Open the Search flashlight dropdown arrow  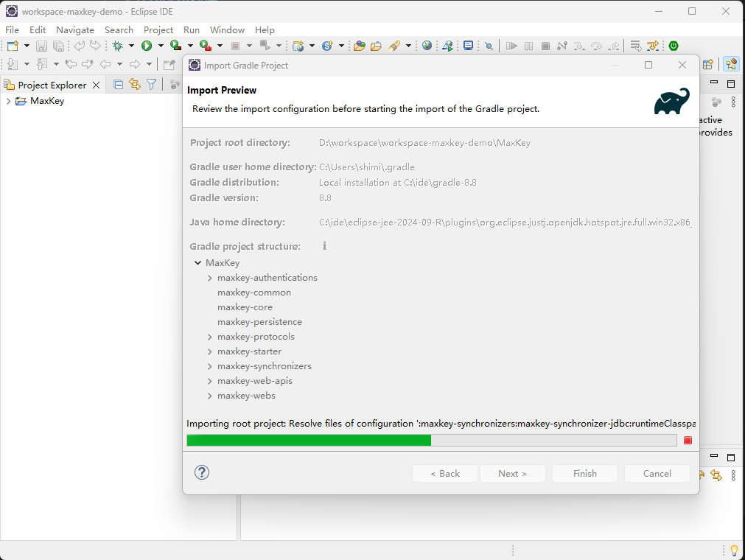tap(408, 46)
